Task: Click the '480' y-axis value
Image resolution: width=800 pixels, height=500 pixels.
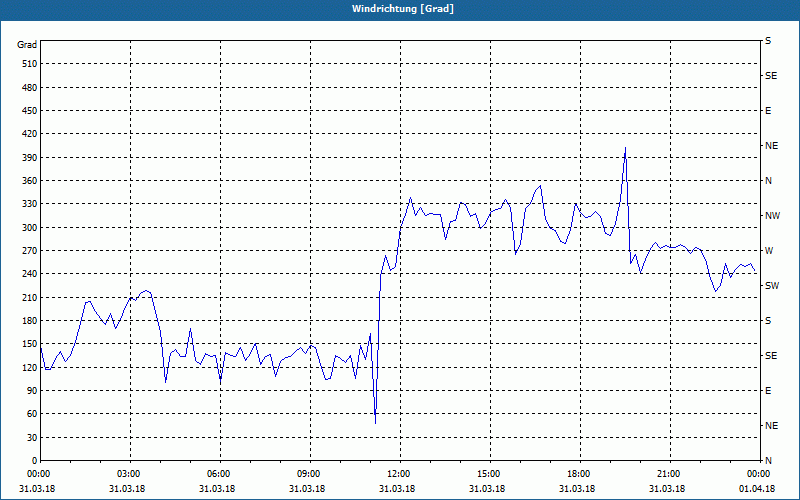Action: tap(30, 88)
